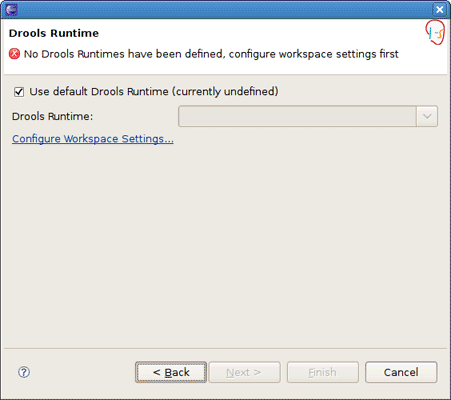Select the 'Drools Runtime' heading text
This screenshot has width=451, height=400.
54,33
